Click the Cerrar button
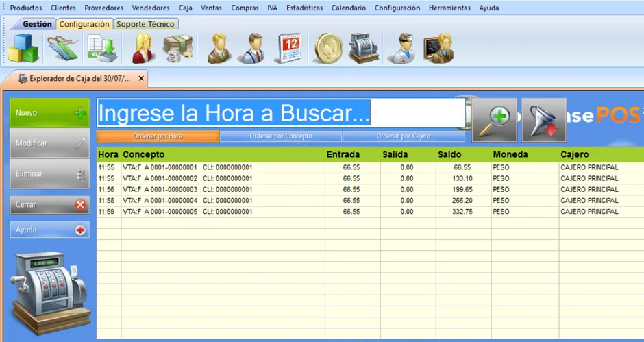 (x=50, y=205)
